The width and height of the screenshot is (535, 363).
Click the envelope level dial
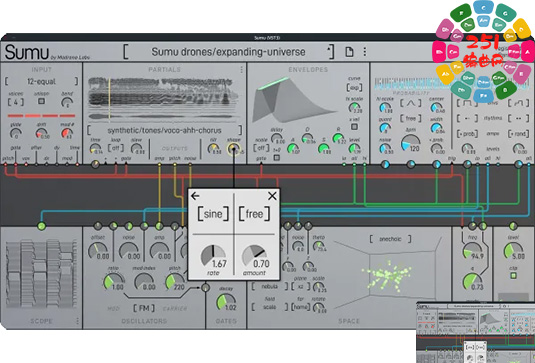(354, 148)
